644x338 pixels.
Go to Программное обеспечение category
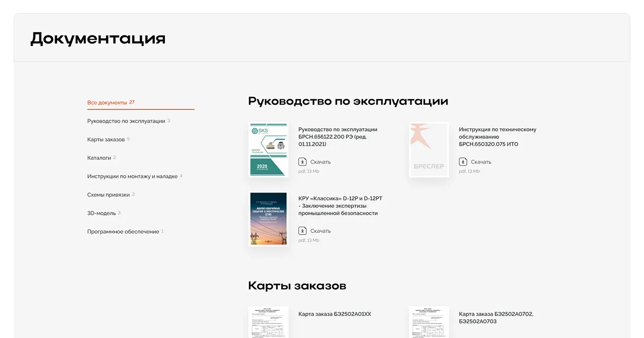click(123, 232)
